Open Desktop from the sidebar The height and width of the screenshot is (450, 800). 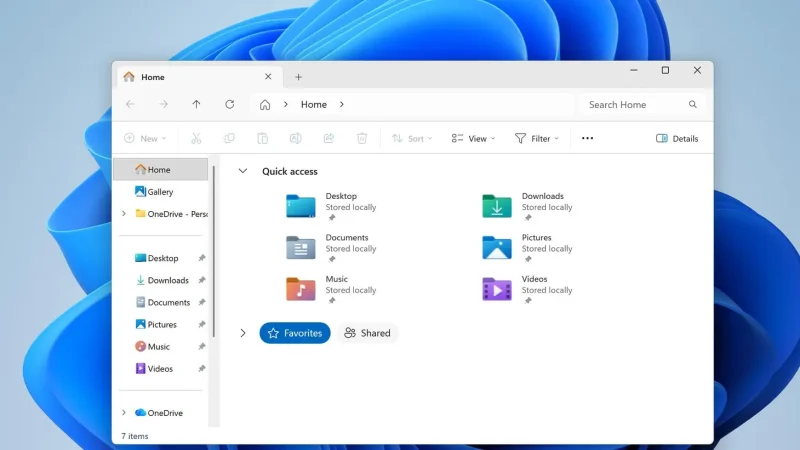[x=157, y=258]
